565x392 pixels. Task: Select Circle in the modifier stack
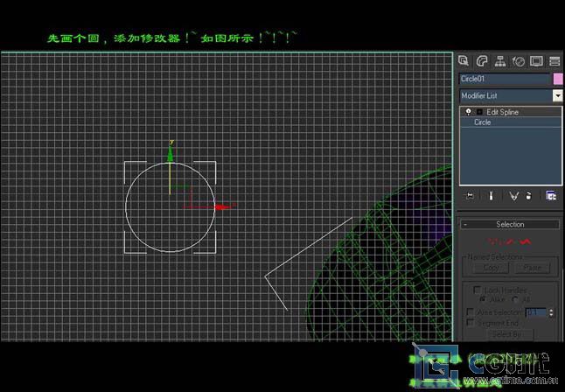point(483,122)
